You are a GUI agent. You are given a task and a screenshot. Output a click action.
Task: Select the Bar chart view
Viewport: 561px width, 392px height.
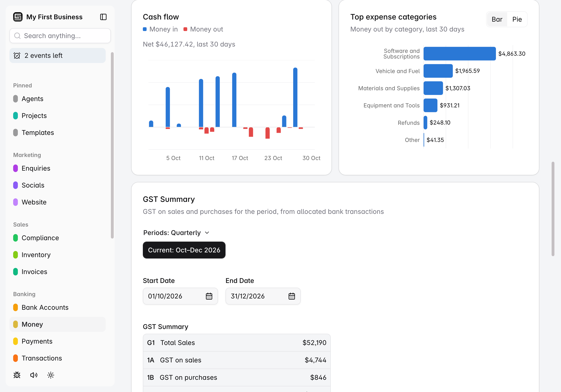coord(497,19)
